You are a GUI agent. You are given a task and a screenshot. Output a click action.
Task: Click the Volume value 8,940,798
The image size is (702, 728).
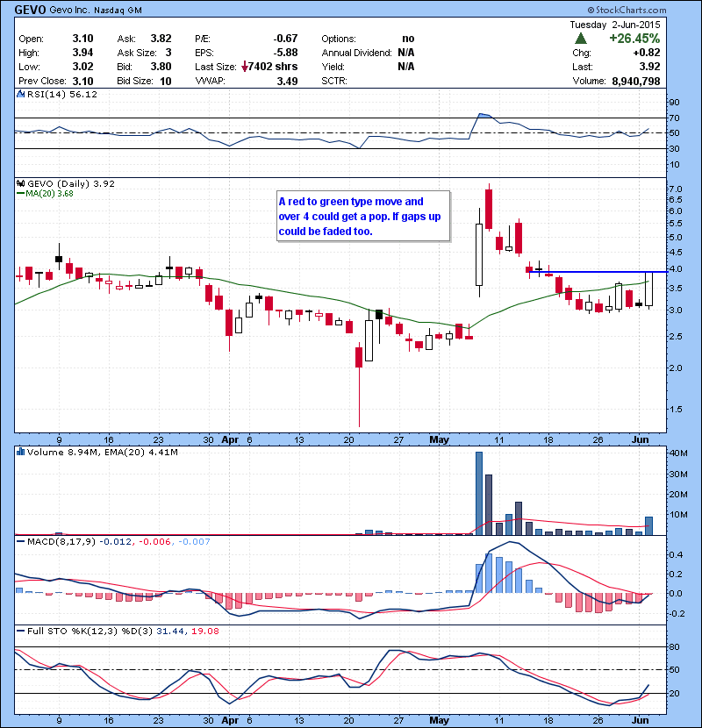pyautogui.click(x=636, y=82)
